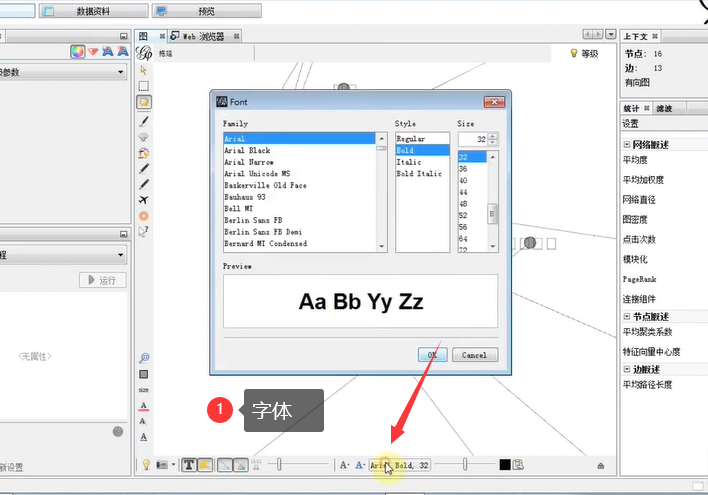The width and height of the screenshot is (708, 495).
Task: Click the reset colors square icon
Action: pos(144,374)
